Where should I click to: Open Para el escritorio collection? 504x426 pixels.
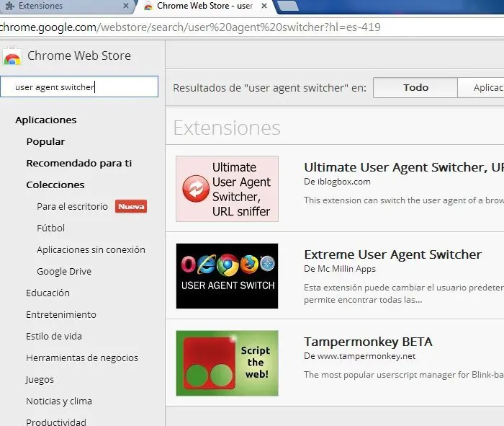pyautogui.click(x=72, y=206)
